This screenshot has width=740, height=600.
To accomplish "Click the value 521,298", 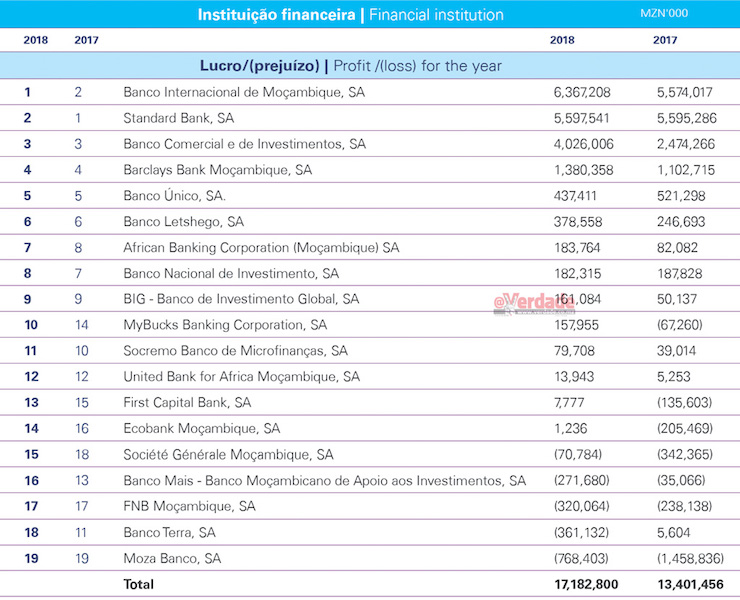I will point(681,195).
